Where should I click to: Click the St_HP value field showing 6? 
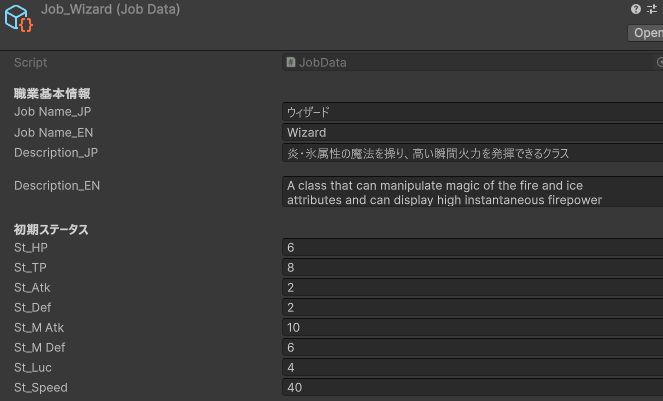(x=472, y=247)
